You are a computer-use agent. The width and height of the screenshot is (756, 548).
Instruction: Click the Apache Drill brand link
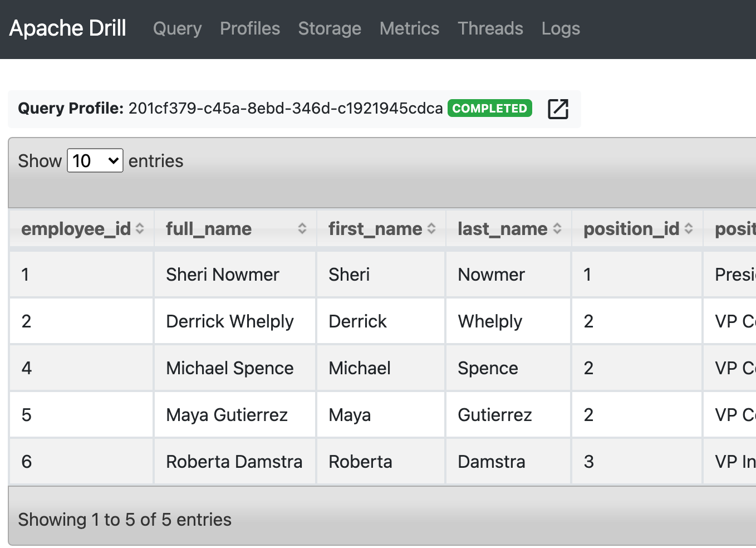pos(68,28)
